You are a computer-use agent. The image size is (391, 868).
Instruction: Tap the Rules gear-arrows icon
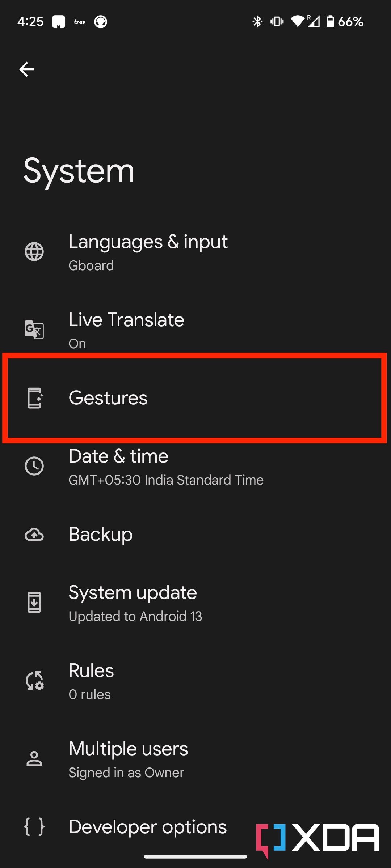click(34, 681)
